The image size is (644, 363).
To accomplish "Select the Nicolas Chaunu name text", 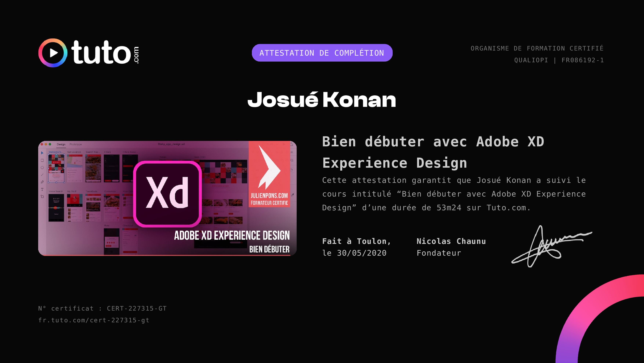I will (x=451, y=241).
